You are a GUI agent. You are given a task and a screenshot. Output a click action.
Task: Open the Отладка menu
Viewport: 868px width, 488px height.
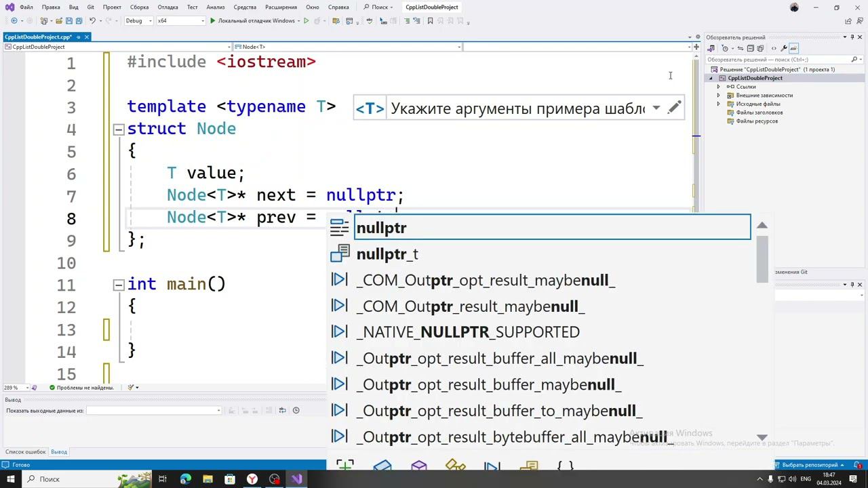click(167, 7)
